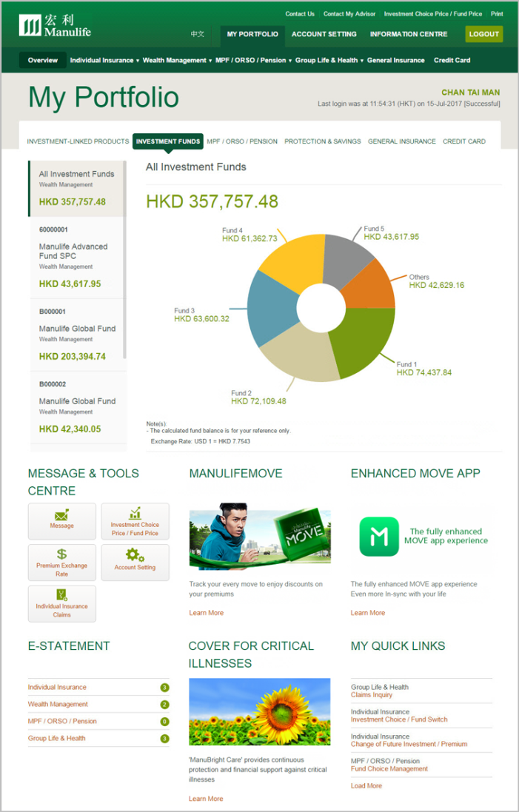Click the Manulife logo
Screen dimensions: 519x812
54,26
